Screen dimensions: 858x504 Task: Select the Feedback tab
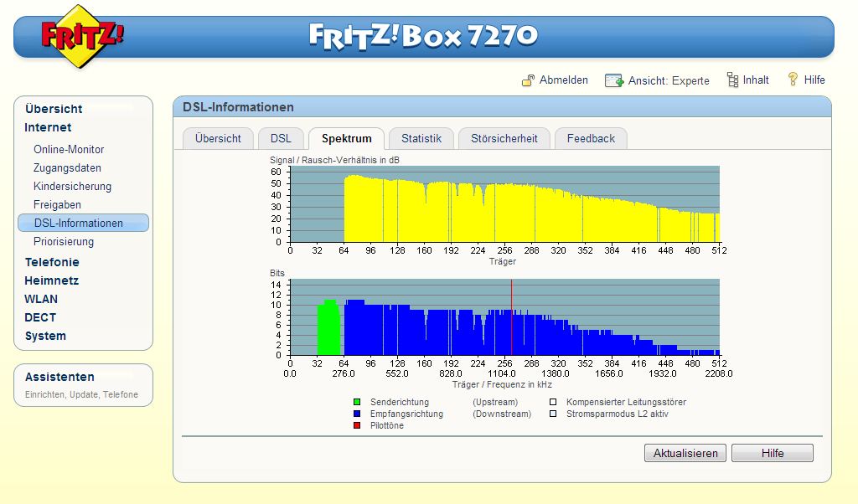(591, 139)
